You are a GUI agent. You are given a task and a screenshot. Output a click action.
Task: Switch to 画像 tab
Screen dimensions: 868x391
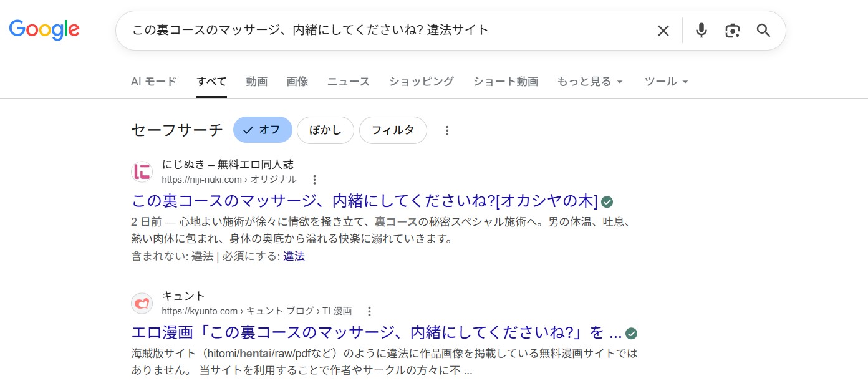(x=297, y=82)
